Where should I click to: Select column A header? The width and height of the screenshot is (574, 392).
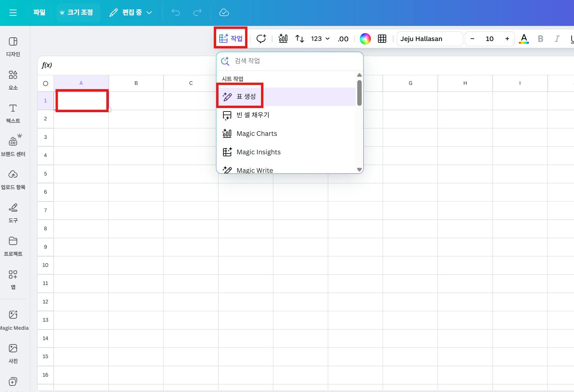click(81, 83)
